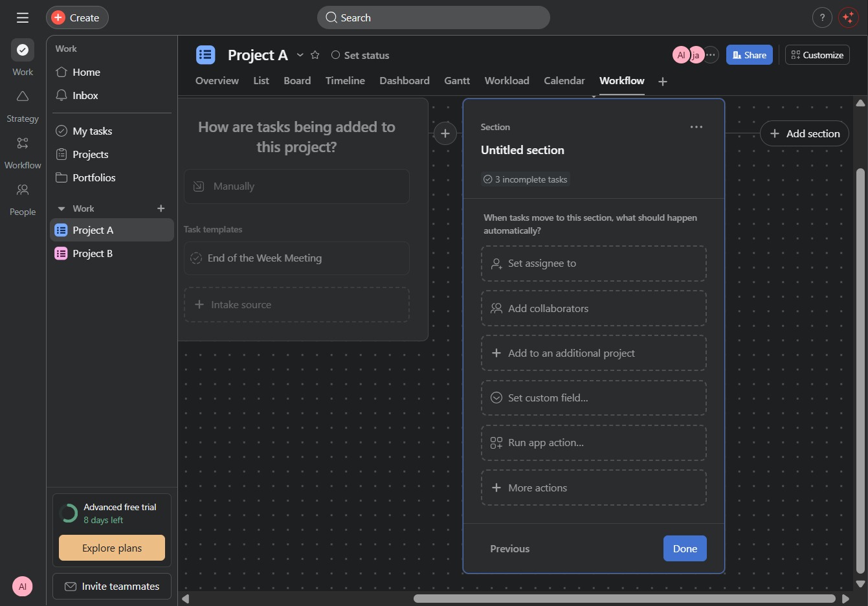Choose the Add collaborators action
Viewport: 868px width, 606px height.
(x=594, y=308)
